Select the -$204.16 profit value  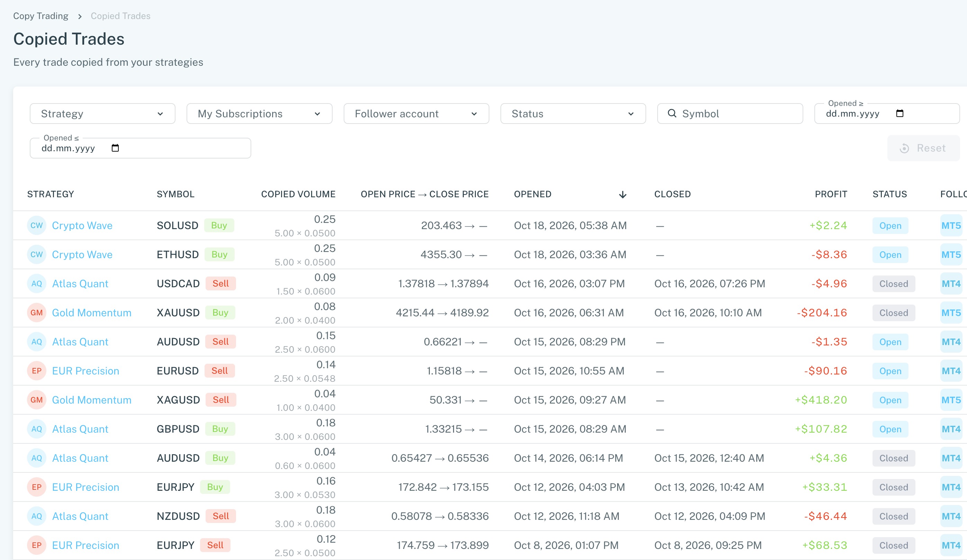(x=822, y=313)
